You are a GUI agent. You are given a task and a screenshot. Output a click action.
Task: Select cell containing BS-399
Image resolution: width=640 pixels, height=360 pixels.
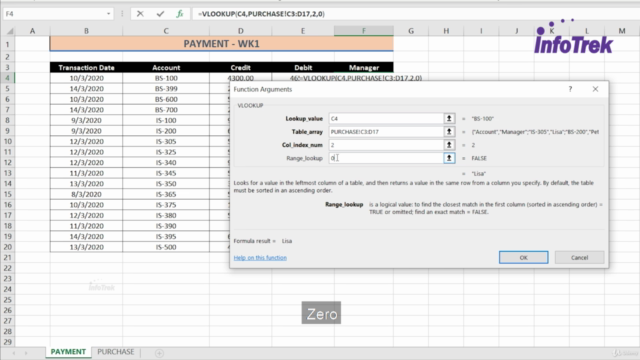pyautogui.click(x=166, y=89)
